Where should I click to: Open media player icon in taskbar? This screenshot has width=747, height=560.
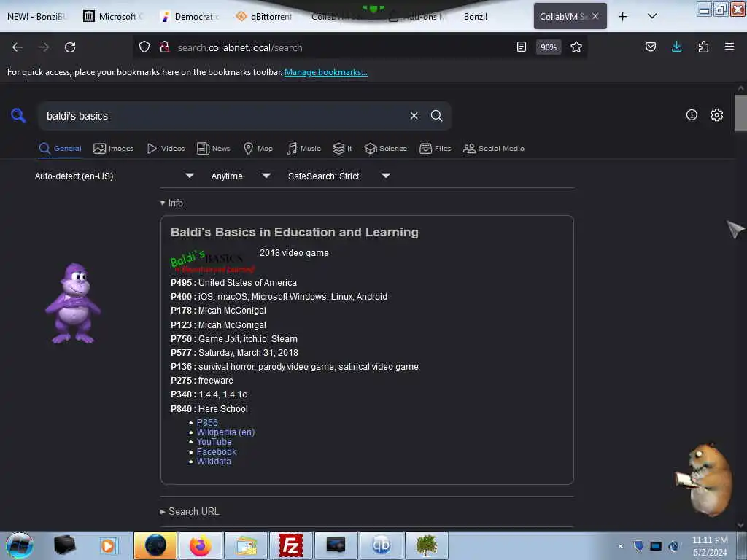(x=108, y=545)
